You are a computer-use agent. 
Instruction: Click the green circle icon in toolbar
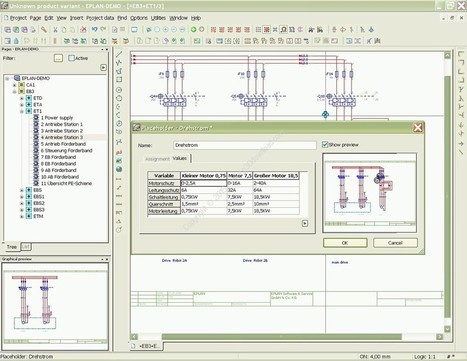(x=193, y=30)
